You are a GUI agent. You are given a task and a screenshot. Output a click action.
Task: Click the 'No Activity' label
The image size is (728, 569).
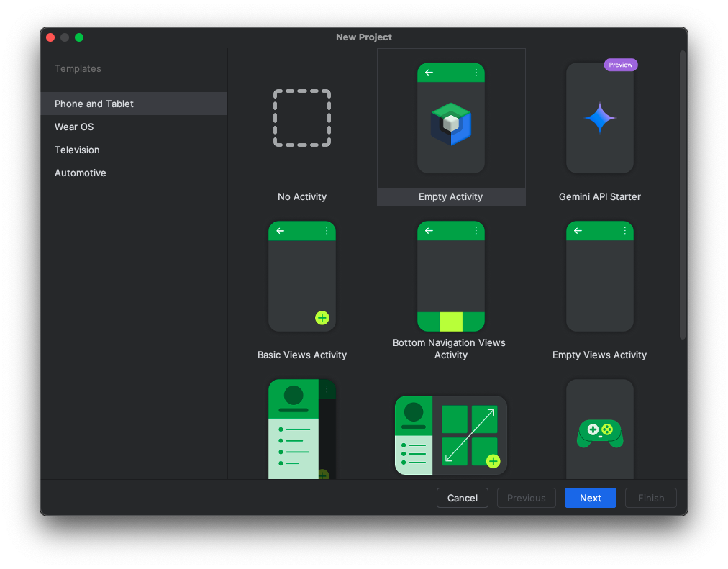302,197
